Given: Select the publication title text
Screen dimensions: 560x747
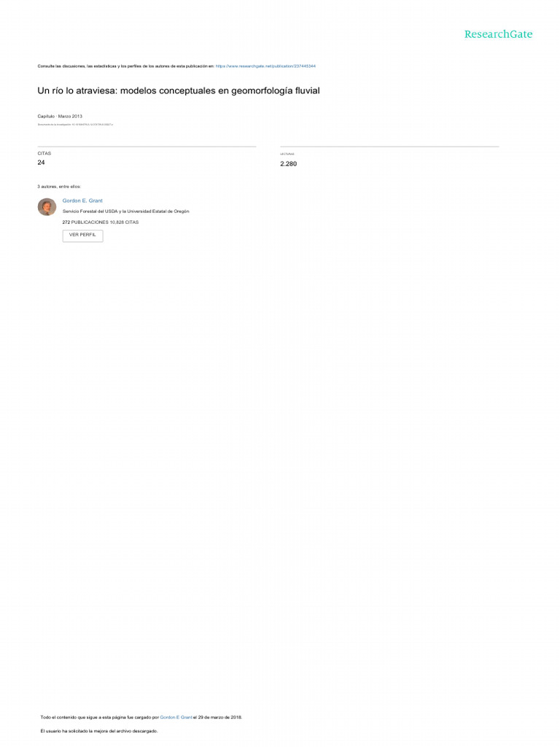Looking at the screenshot, I should (x=179, y=90).
